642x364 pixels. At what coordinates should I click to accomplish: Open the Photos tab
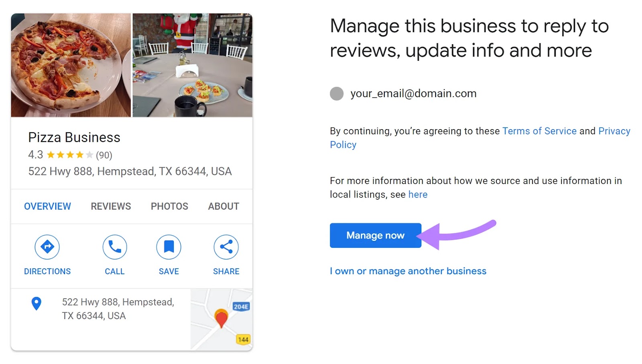tap(169, 206)
